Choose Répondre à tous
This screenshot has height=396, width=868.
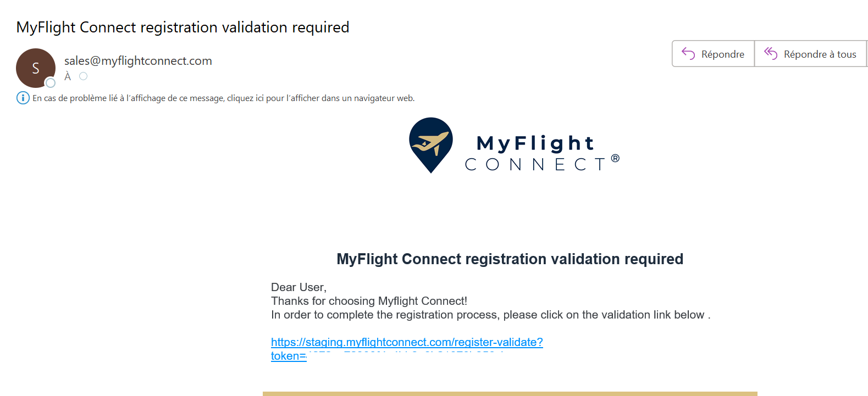(811, 54)
